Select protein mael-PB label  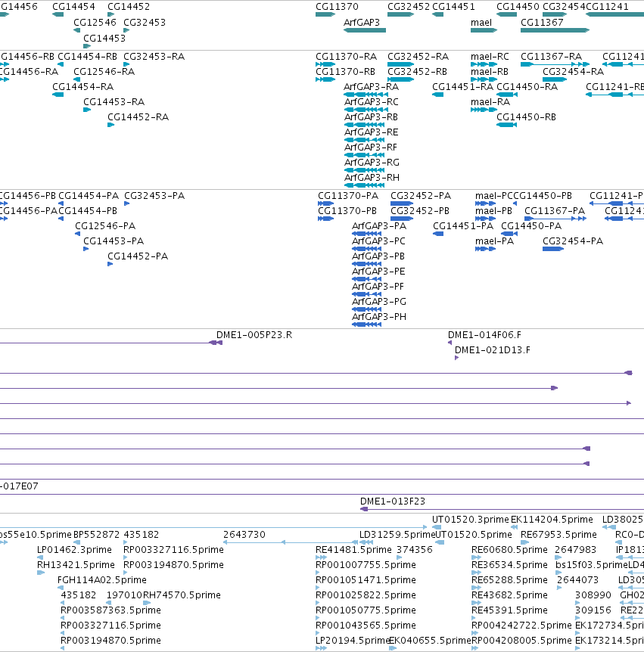coord(493,211)
